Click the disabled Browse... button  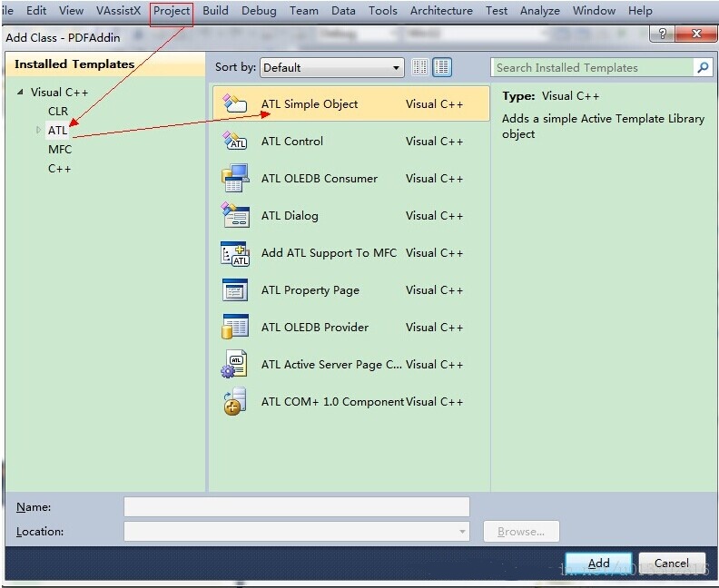click(x=521, y=532)
